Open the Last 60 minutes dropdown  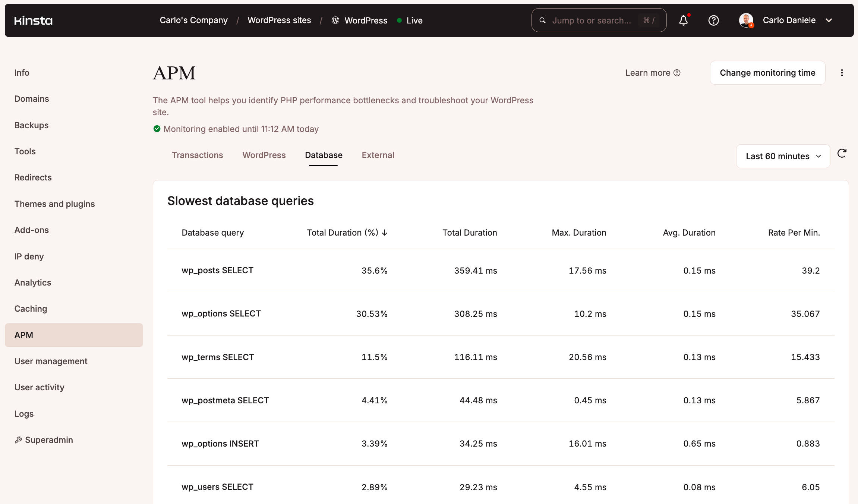point(783,156)
